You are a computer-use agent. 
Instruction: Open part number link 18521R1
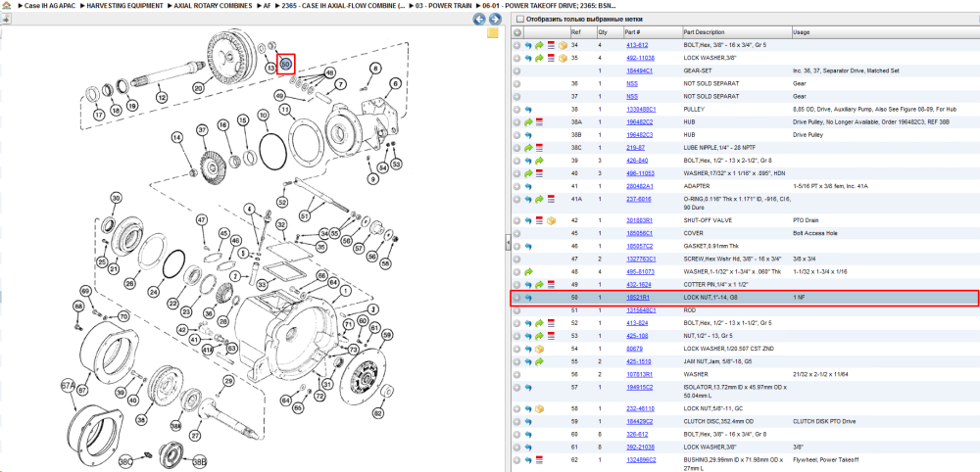click(638, 298)
